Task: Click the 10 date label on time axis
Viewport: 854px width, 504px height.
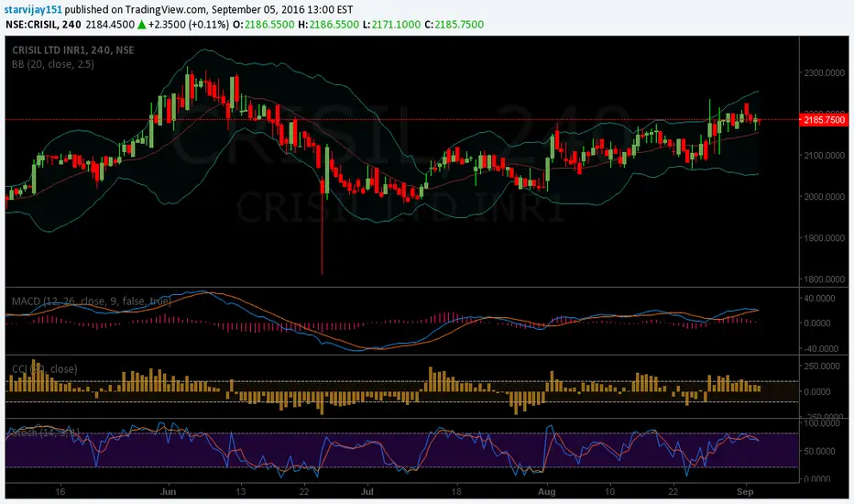Action: pos(610,491)
